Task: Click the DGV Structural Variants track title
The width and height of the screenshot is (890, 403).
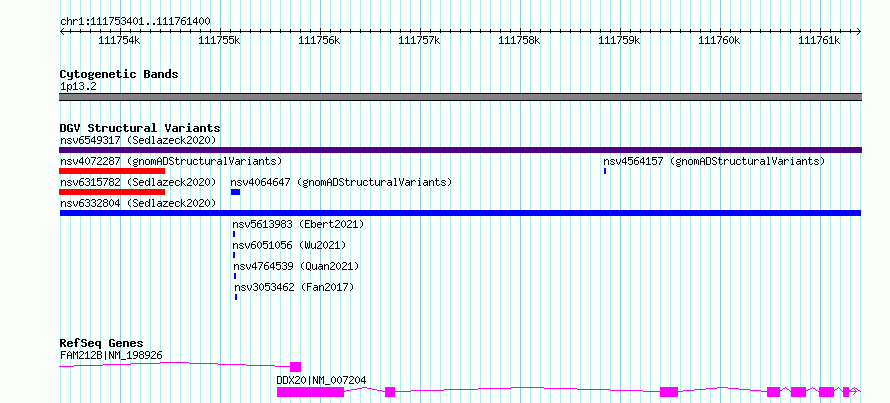Action: click(x=140, y=128)
